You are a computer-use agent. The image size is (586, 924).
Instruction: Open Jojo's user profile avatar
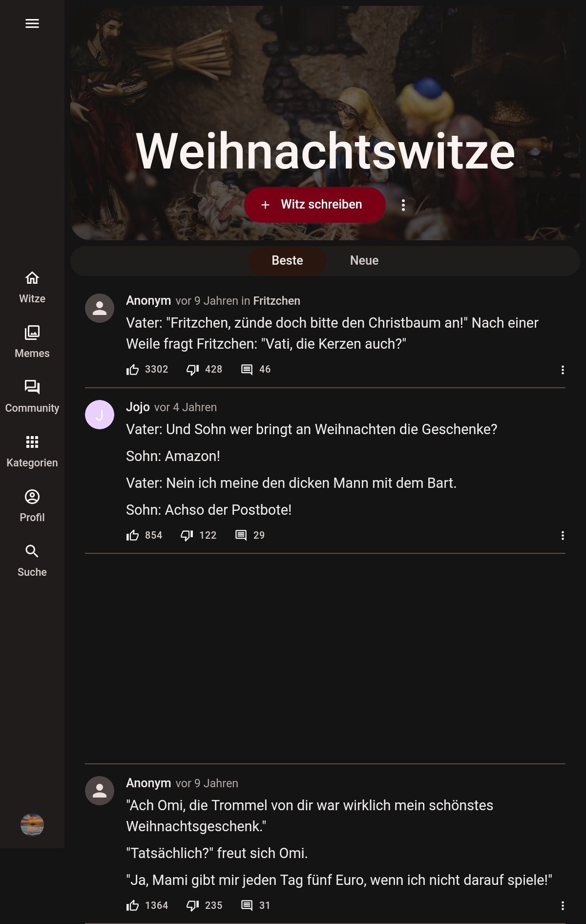pos(100,415)
